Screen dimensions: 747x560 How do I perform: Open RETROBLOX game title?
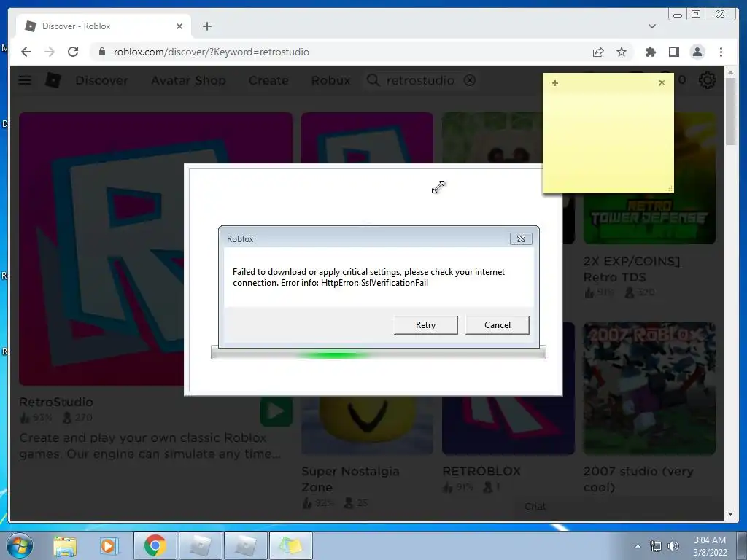[x=481, y=471]
